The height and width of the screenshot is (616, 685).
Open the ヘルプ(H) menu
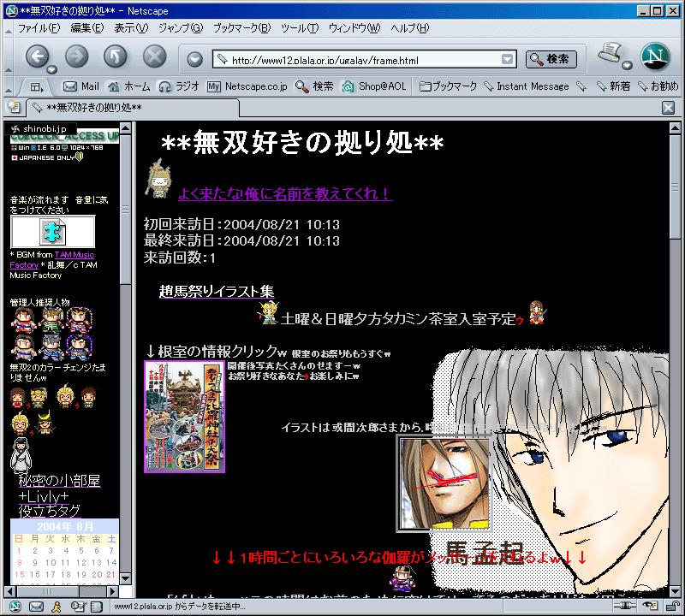tap(410, 28)
